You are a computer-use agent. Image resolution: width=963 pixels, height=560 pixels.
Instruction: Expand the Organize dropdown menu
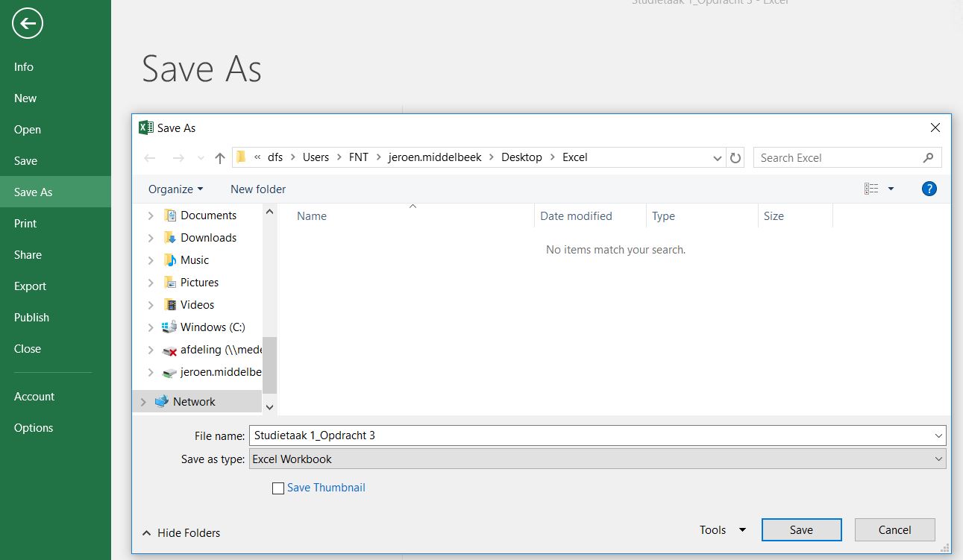click(x=175, y=189)
